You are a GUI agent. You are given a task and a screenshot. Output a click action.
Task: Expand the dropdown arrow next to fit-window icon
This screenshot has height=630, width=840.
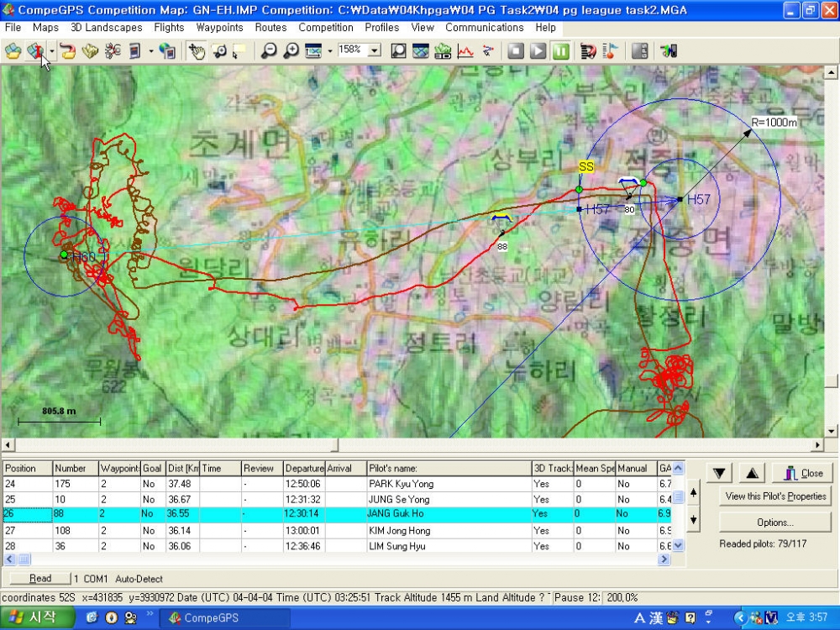(x=329, y=51)
